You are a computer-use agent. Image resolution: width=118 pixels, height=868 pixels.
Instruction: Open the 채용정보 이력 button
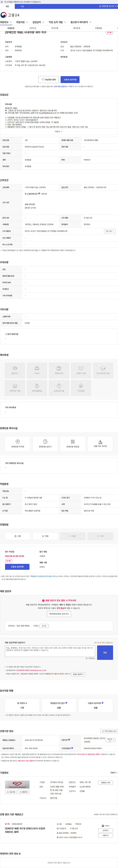point(106,783)
